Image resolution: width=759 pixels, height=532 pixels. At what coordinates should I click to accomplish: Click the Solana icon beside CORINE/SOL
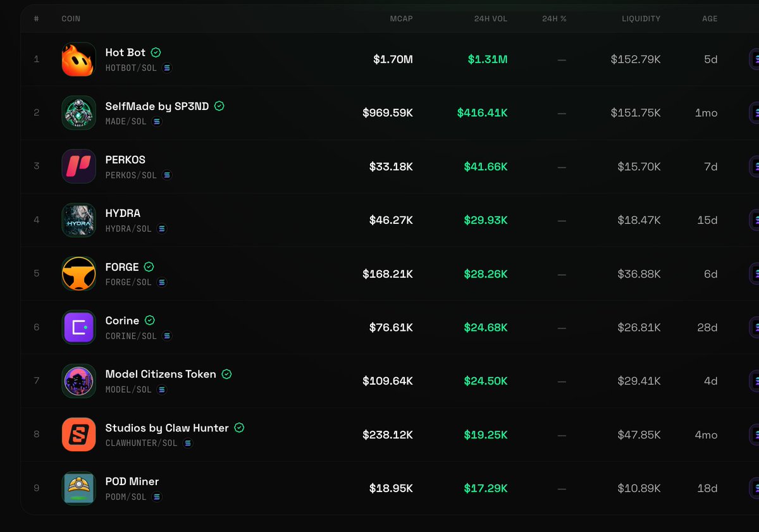pos(167,336)
